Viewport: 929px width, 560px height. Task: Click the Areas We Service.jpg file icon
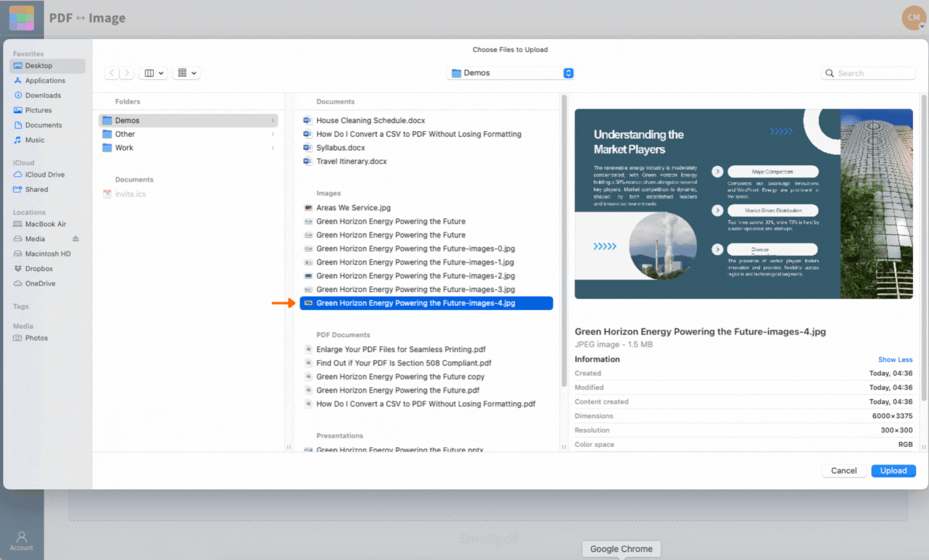click(x=308, y=208)
